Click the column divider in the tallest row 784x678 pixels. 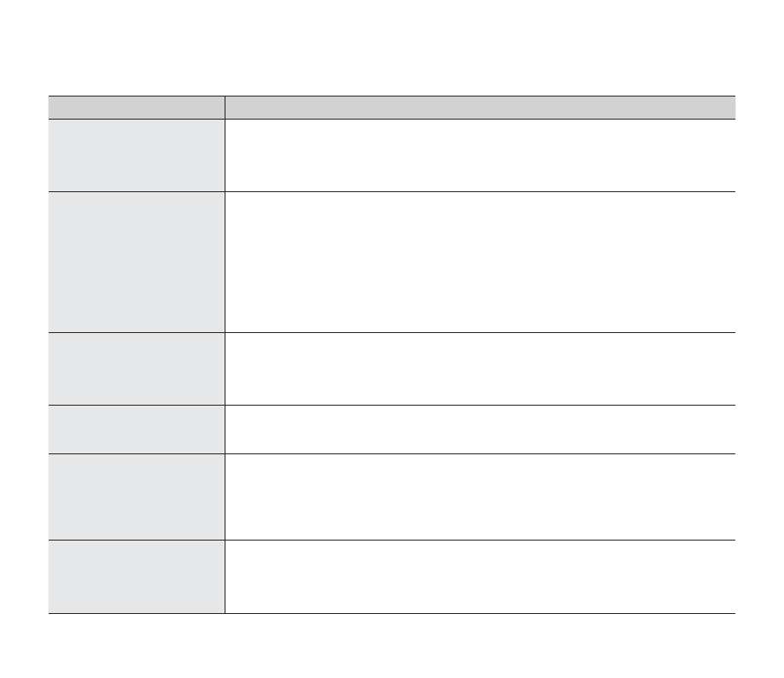click(x=225, y=262)
